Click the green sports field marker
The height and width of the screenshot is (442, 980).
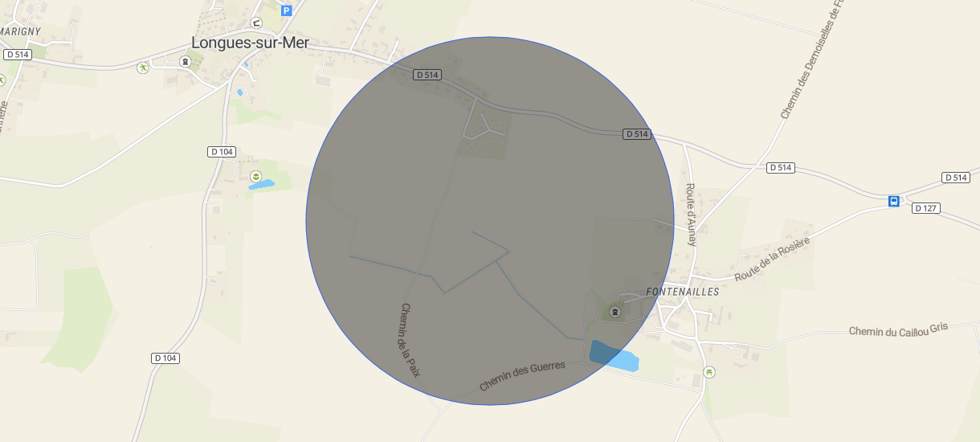tap(143, 68)
